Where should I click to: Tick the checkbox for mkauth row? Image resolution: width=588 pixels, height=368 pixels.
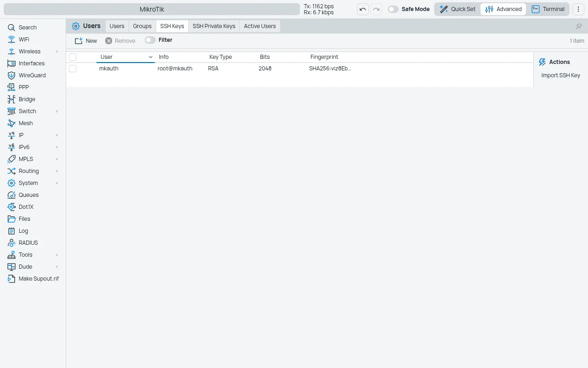click(73, 69)
